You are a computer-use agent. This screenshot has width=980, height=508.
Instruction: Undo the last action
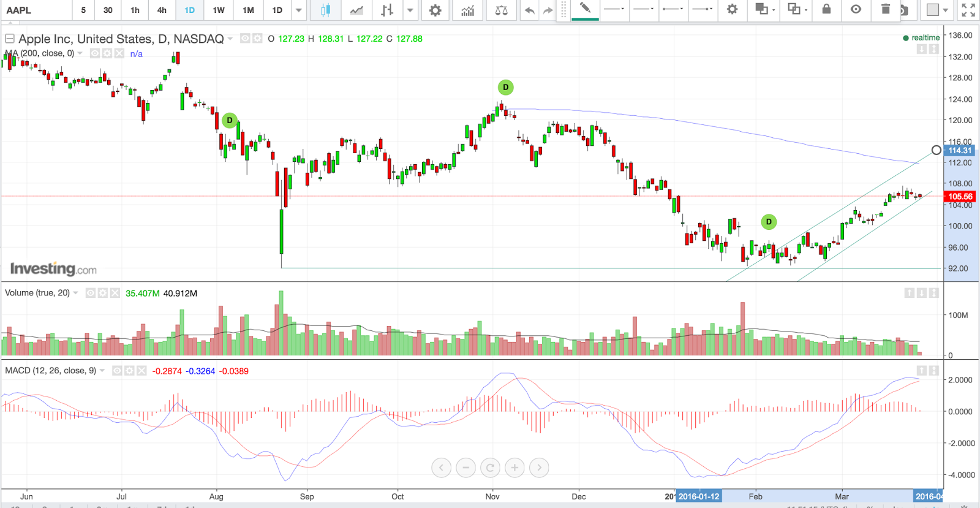530,10
